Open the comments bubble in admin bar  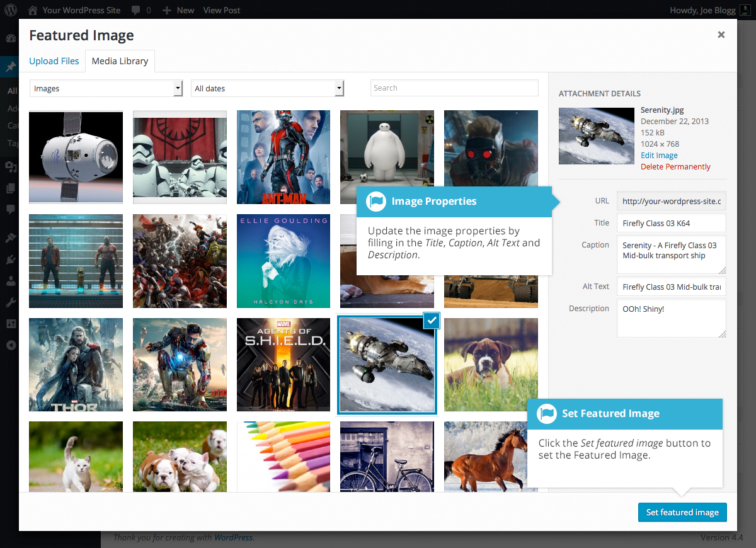click(x=135, y=10)
